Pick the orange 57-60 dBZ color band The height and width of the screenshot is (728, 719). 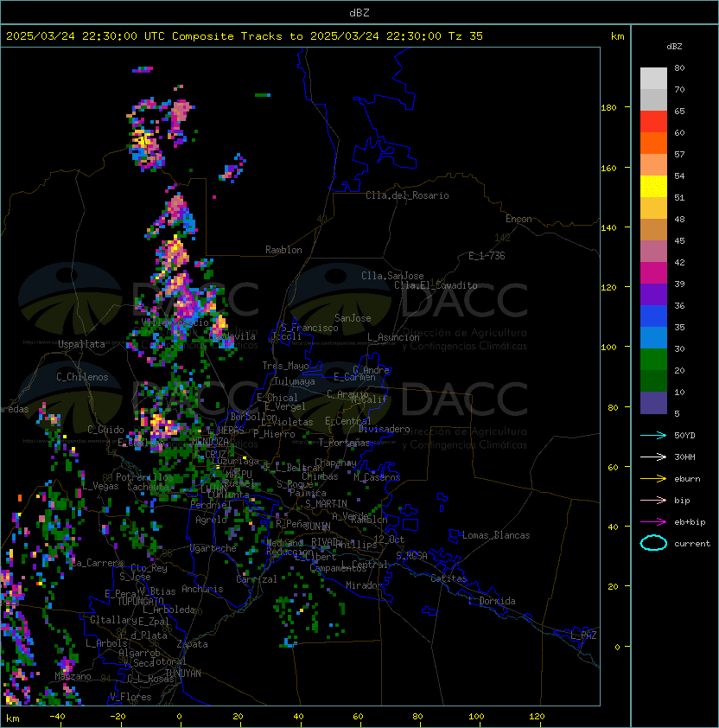(x=653, y=144)
